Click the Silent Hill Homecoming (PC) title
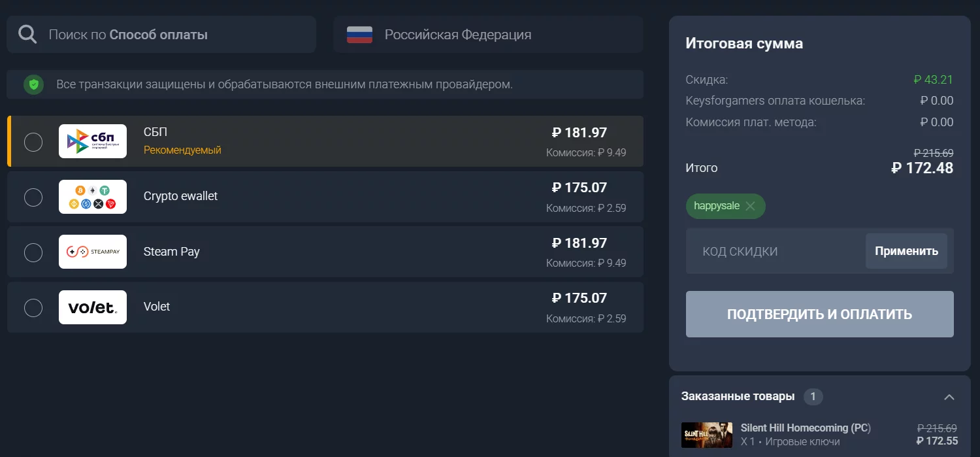This screenshot has height=457, width=980. click(x=806, y=428)
